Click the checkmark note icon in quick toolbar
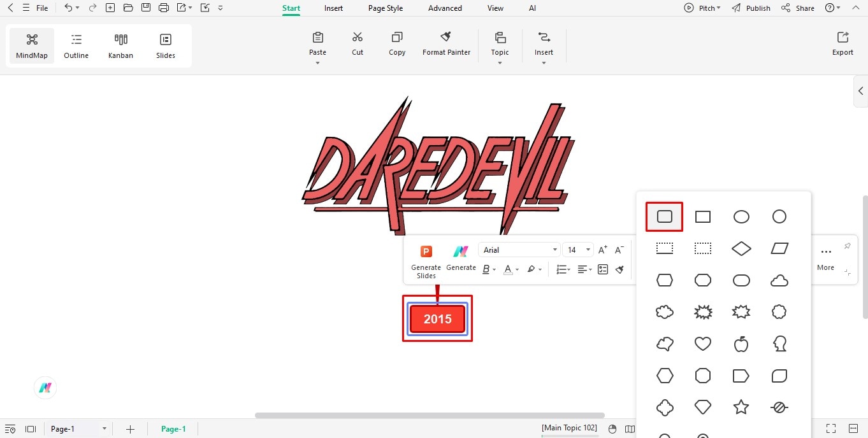Screen dimensions: 868x438 [205, 8]
